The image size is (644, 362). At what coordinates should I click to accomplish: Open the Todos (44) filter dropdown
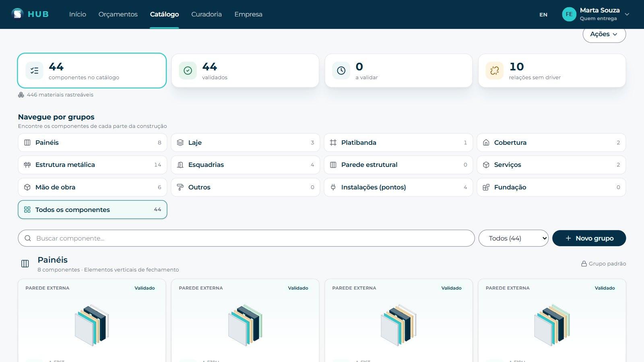click(x=513, y=238)
